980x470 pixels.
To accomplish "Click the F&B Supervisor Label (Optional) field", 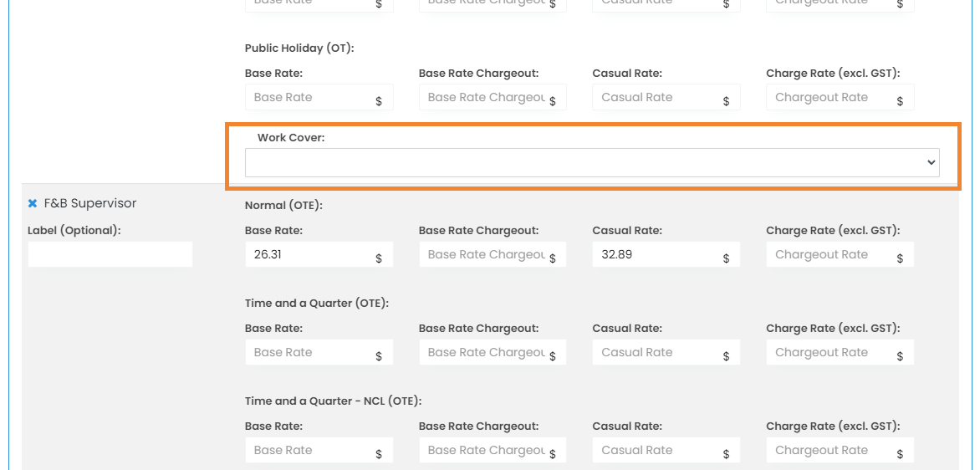I will (110, 254).
